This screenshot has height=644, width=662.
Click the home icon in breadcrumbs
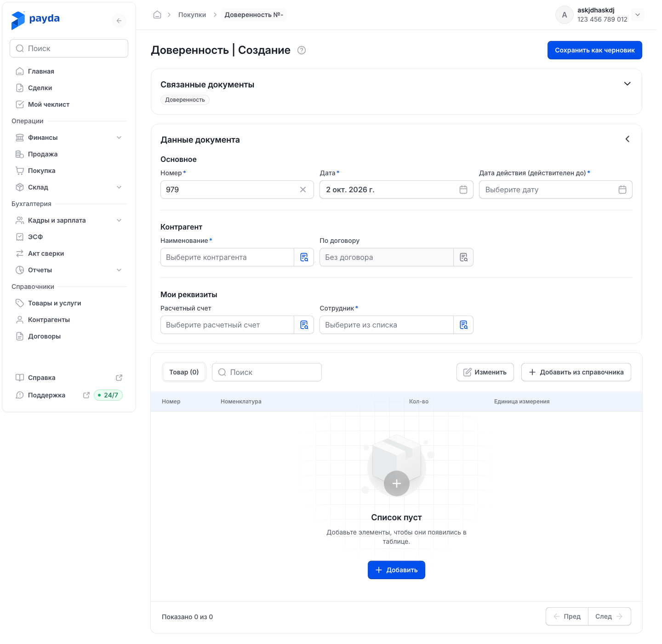[157, 15]
